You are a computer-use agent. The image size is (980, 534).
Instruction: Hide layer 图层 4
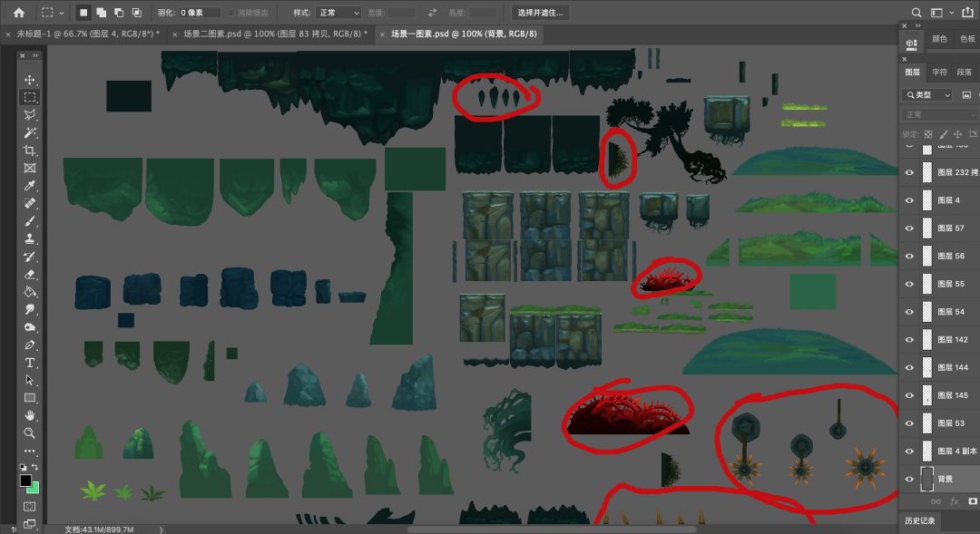[909, 200]
